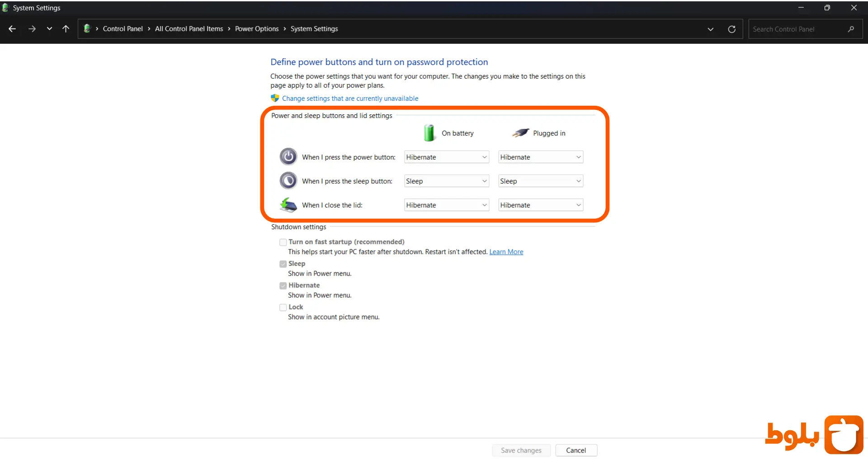Click the sleep button moon icon

pyautogui.click(x=288, y=181)
